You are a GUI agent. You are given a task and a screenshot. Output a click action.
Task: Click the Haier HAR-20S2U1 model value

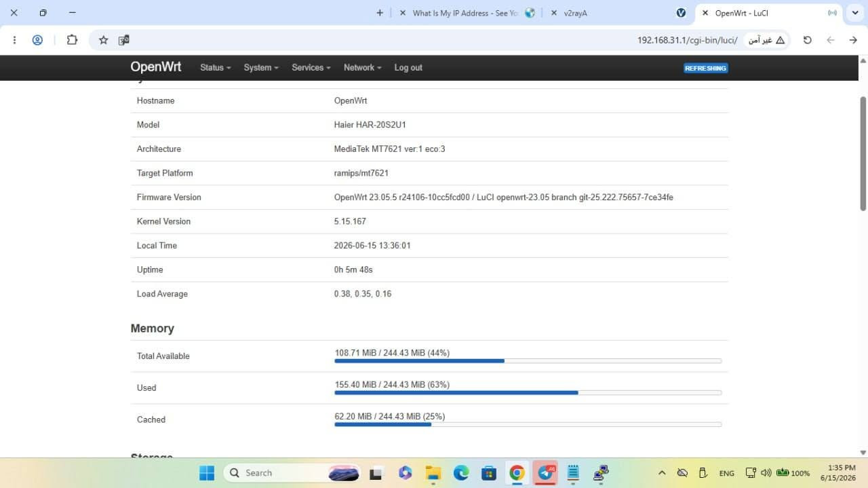click(370, 125)
